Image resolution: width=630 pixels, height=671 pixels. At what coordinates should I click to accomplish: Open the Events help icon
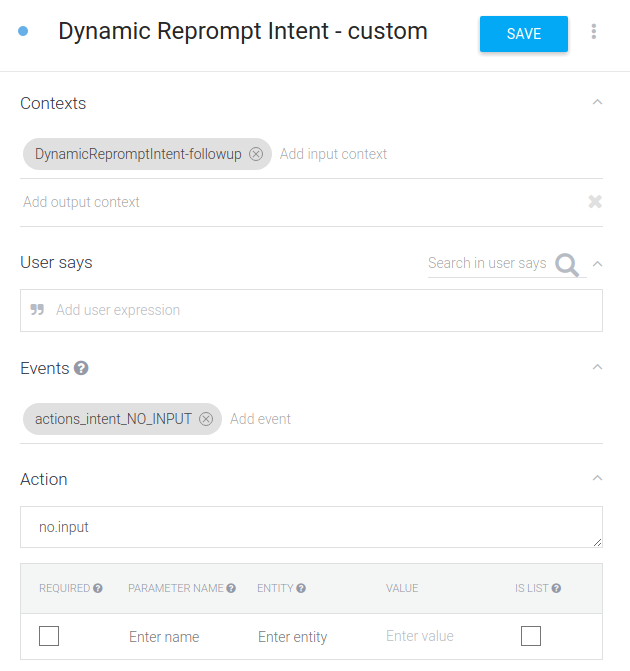click(x=82, y=368)
